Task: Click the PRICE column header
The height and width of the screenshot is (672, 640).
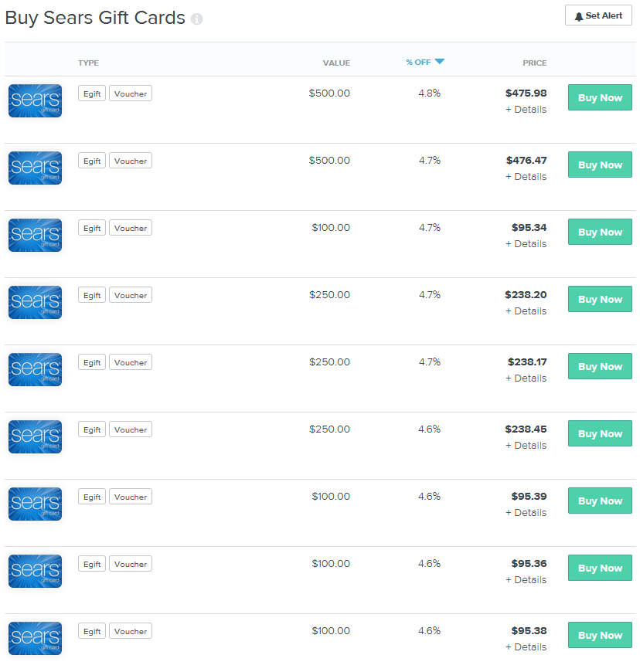Action: click(534, 63)
